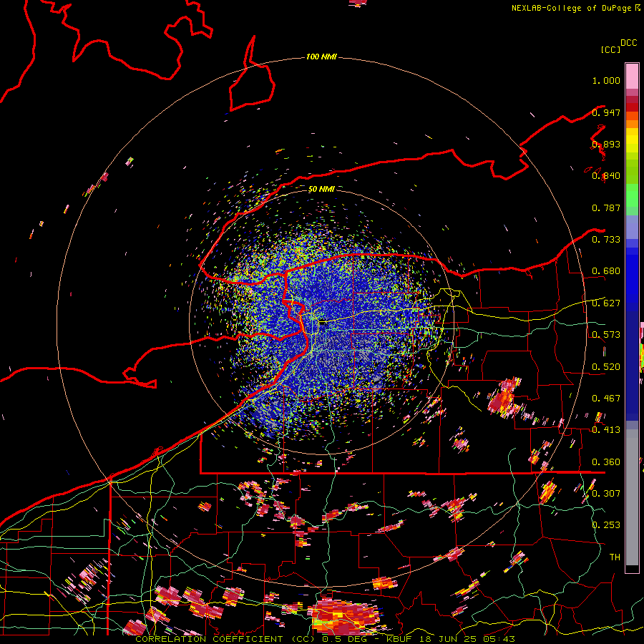
Task: Click the KBUF radar site marker at center
Action: [x=323, y=323]
